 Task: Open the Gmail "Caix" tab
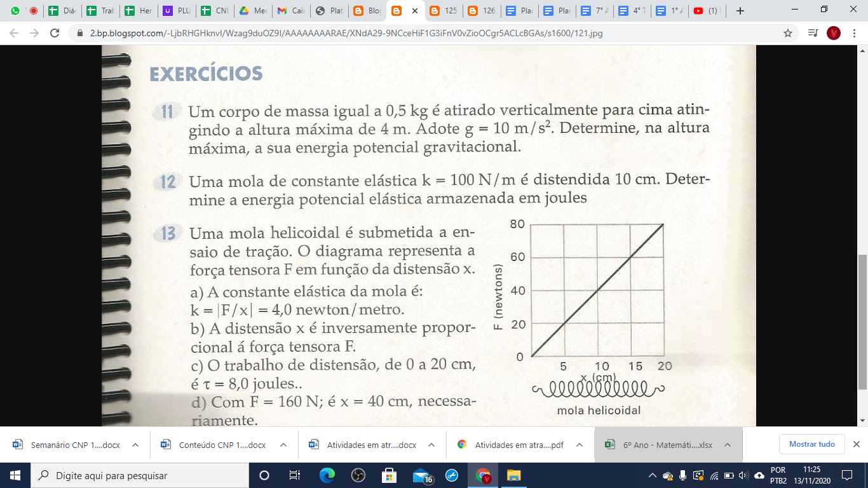point(290,11)
